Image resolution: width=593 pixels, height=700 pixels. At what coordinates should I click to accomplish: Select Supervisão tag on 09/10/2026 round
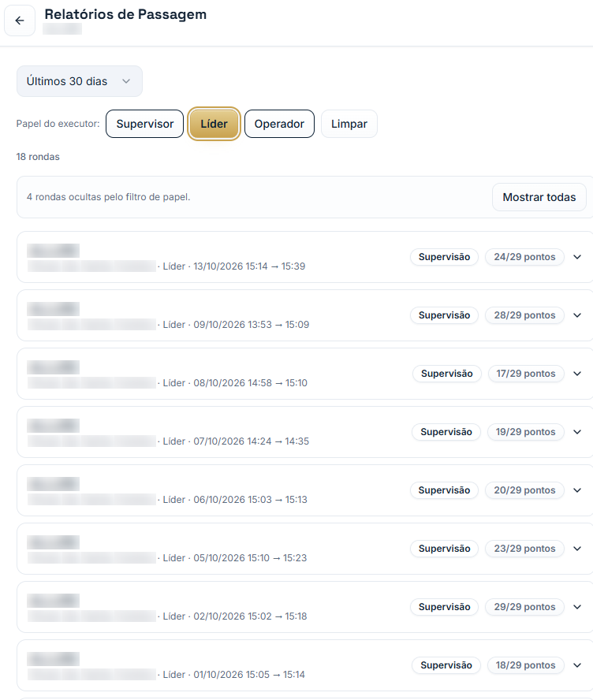click(444, 315)
